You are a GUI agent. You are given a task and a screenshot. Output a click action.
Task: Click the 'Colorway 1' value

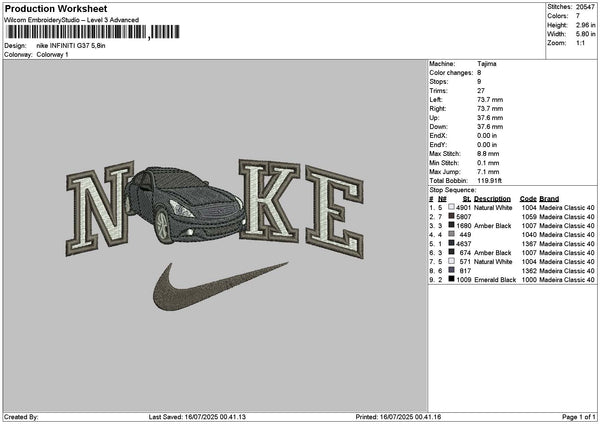[52, 55]
